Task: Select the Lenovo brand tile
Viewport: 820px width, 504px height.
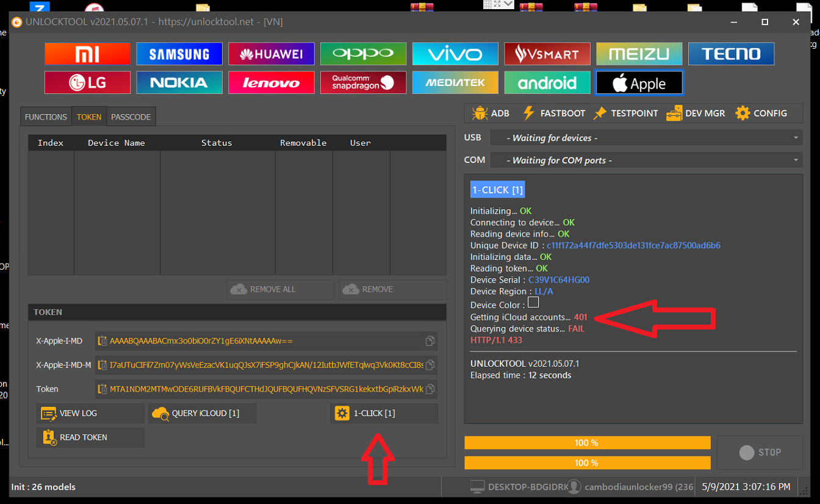Action: click(x=272, y=82)
